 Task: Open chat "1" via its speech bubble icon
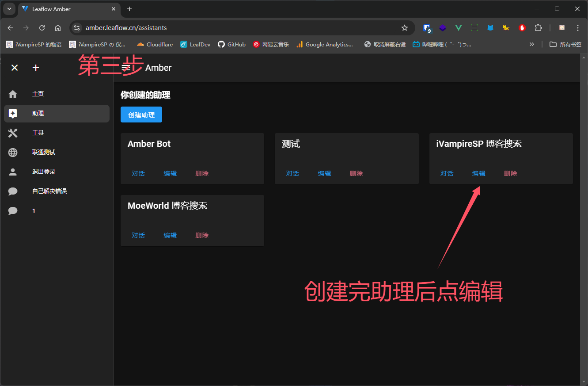click(12, 210)
